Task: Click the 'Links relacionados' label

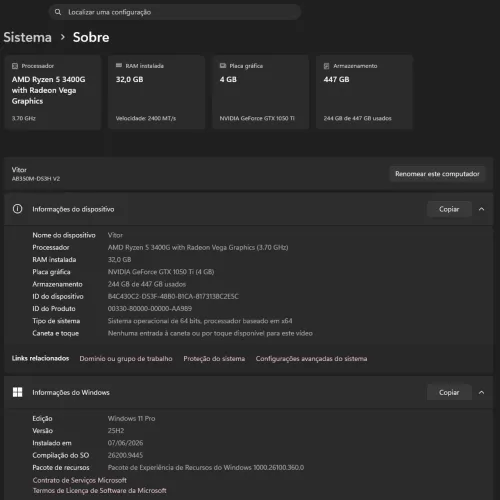Action: [41, 358]
